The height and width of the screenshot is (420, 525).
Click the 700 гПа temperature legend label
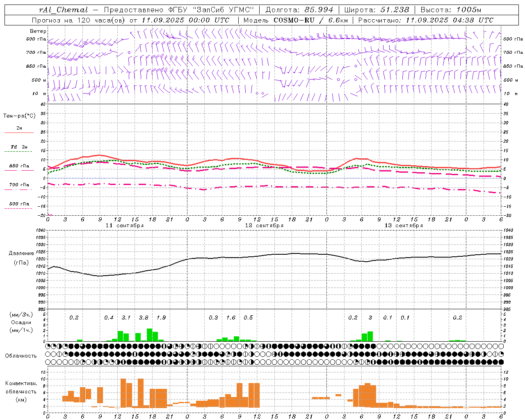point(19,185)
